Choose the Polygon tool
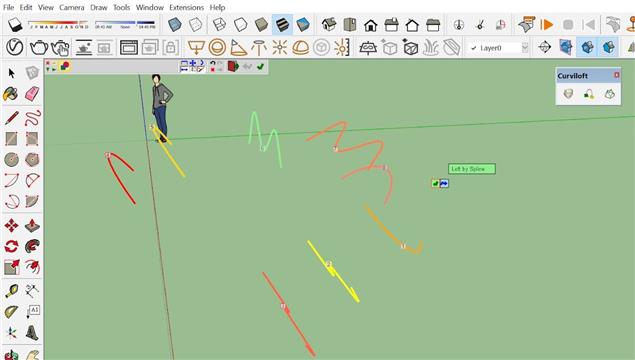 32,160
